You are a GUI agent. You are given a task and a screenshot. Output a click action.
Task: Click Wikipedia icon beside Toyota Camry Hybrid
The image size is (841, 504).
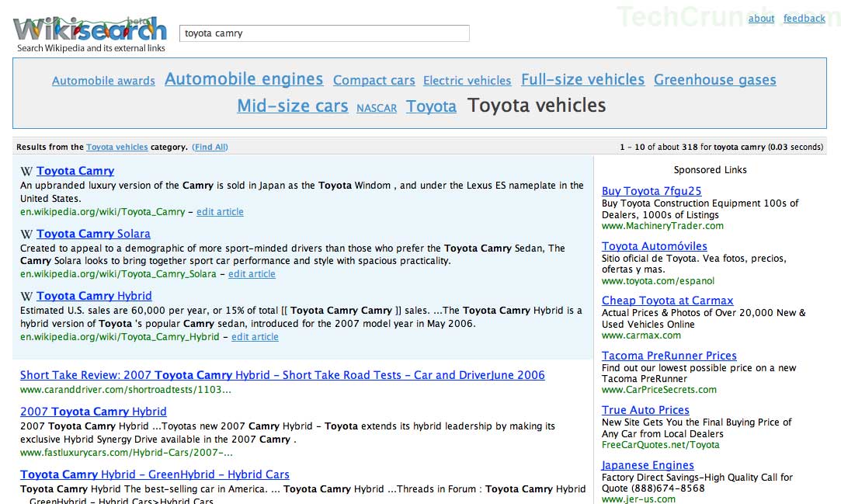coord(26,297)
